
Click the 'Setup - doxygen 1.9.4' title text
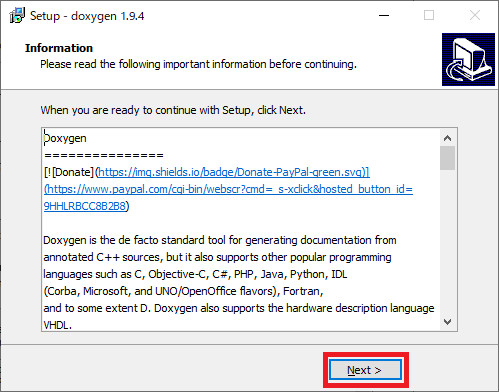[87, 16]
